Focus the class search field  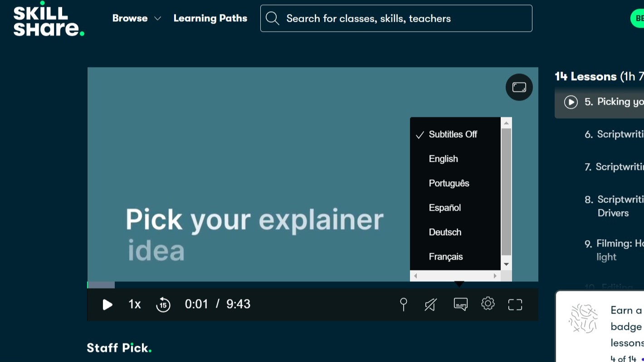pyautogui.click(x=396, y=19)
